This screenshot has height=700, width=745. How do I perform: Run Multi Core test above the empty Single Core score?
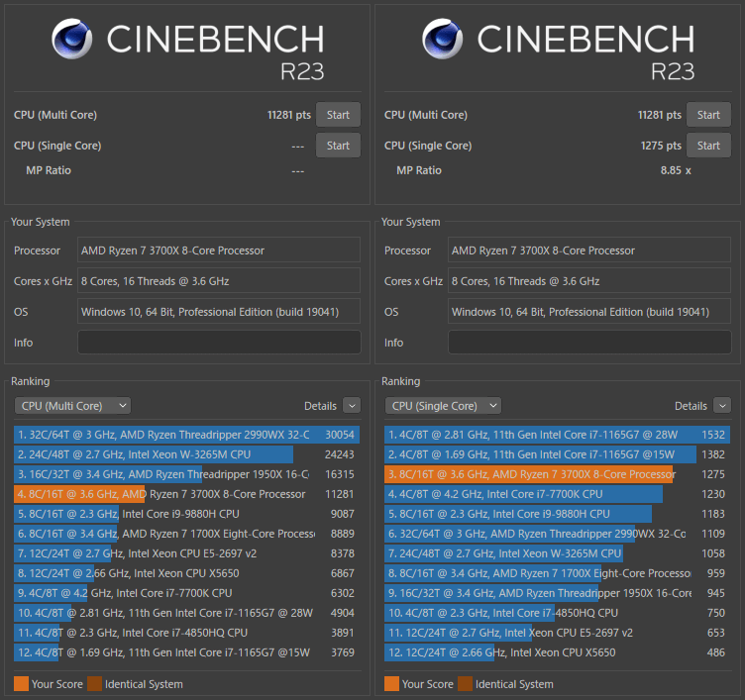pyautogui.click(x=338, y=115)
